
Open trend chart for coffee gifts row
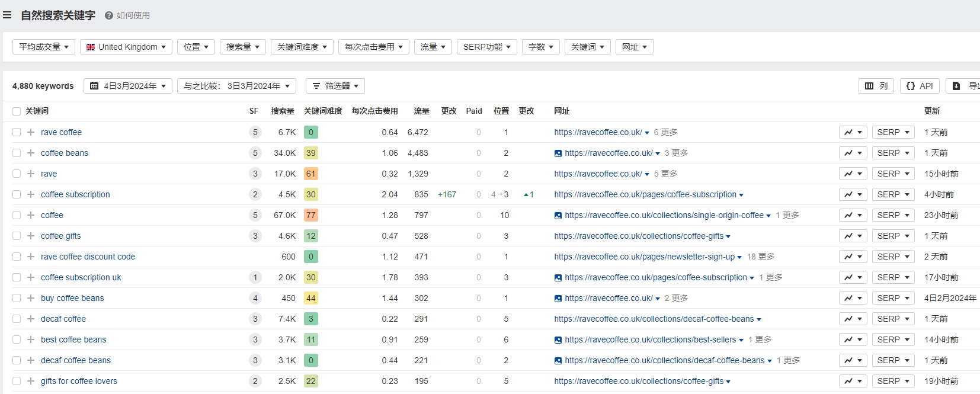point(853,236)
